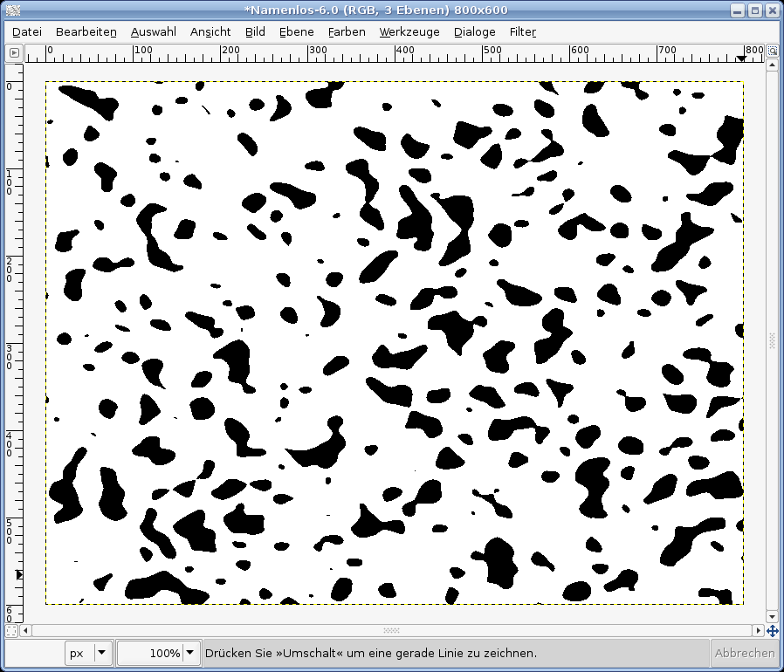Click the horizontal scrollbar handle
Image resolution: width=784 pixels, height=672 pixels.
tap(391, 630)
